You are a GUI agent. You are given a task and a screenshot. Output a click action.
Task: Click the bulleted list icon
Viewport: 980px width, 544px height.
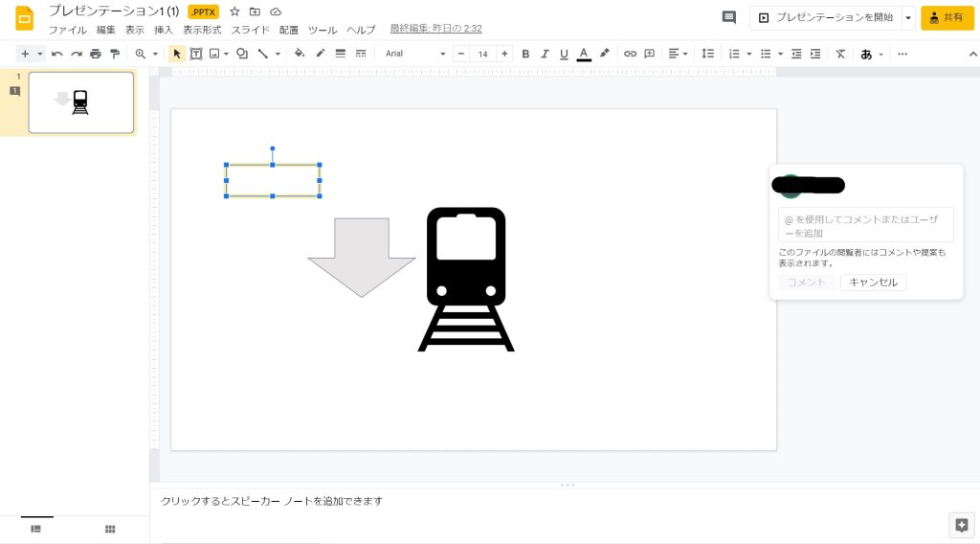[x=766, y=54]
